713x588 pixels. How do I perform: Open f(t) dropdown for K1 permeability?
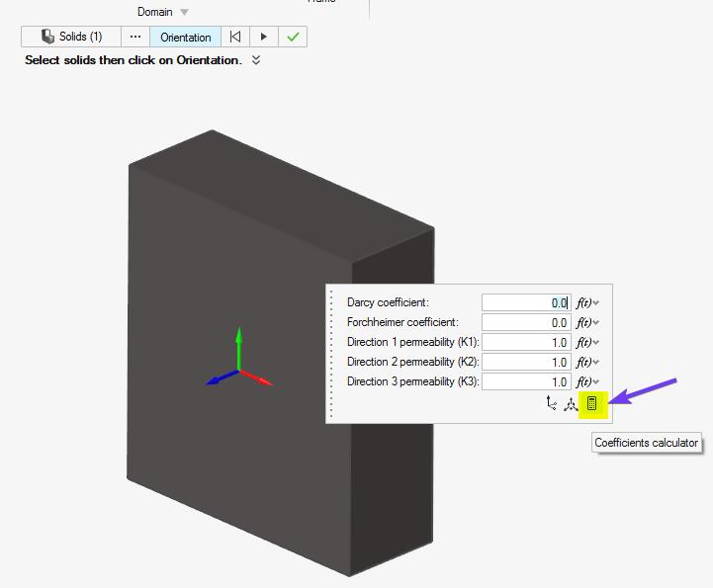pyautogui.click(x=587, y=342)
